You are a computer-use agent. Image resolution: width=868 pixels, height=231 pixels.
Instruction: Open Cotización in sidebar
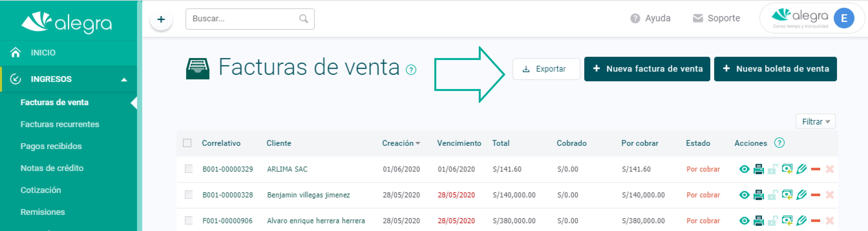click(x=40, y=190)
